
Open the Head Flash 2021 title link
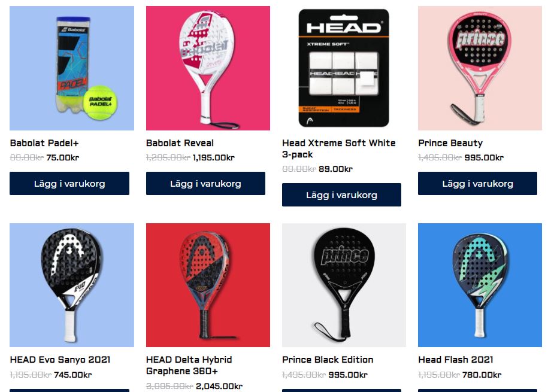[456, 360]
